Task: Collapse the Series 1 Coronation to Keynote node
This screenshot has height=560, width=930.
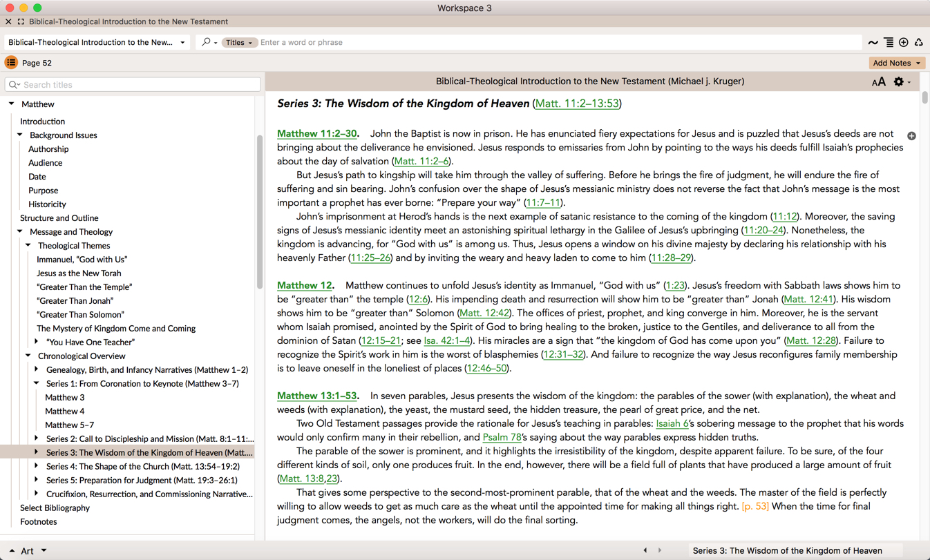Action: [x=37, y=384]
